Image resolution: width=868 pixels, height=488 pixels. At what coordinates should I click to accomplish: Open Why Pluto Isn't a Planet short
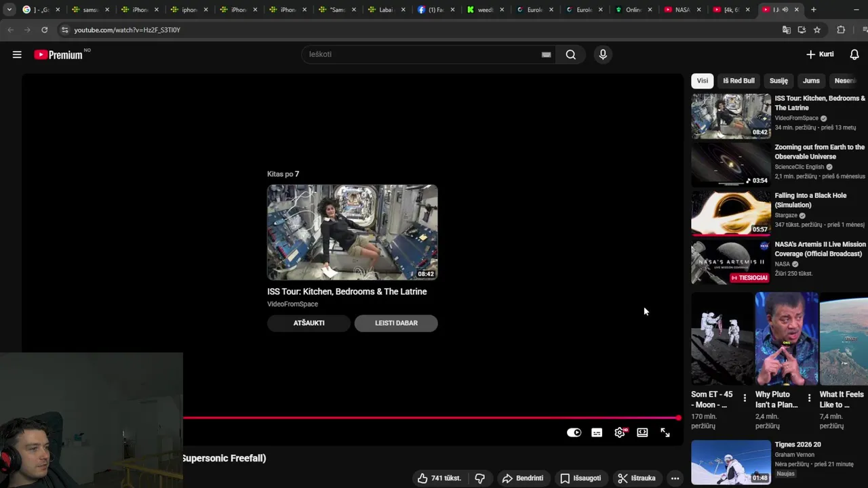pyautogui.click(x=787, y=339)
